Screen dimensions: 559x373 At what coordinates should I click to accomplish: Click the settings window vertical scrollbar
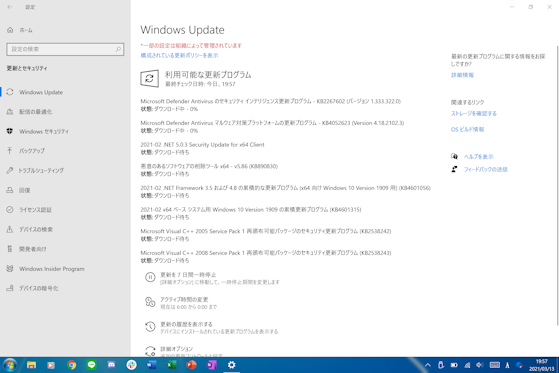557,185
